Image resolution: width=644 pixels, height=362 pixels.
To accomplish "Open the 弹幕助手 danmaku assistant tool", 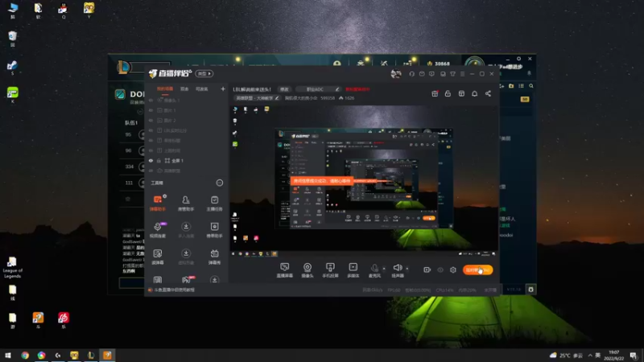I will (x=158, y=204).
